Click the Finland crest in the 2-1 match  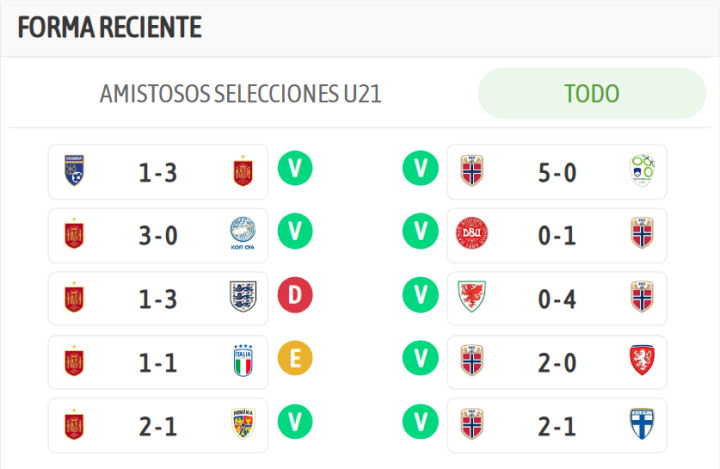(641, 425)
